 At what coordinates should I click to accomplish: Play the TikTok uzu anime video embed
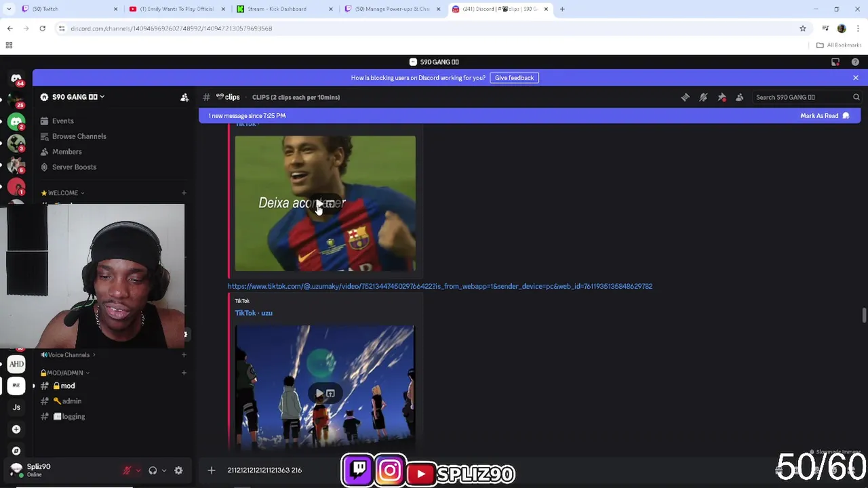point(319,393)
